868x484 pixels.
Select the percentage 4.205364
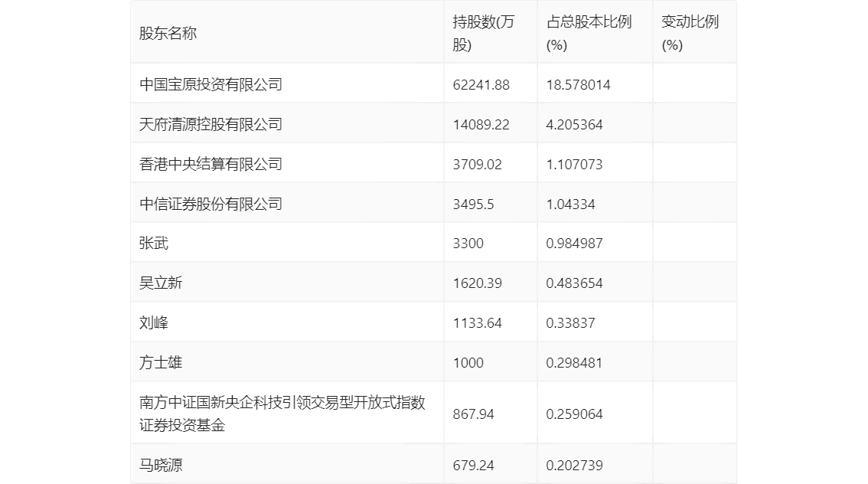coord(574,125)
